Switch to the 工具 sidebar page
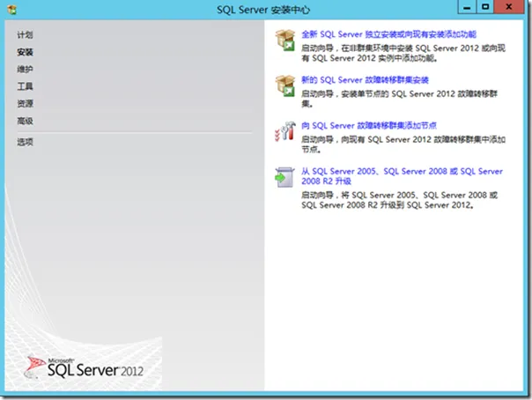The image size is (532, 400). coord(25,86)
